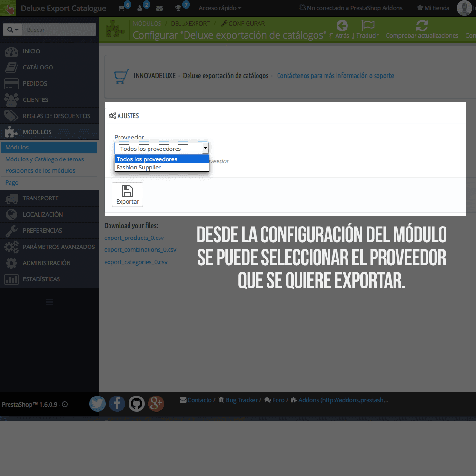Click the user avatar in the top bar

click(464, 8)
